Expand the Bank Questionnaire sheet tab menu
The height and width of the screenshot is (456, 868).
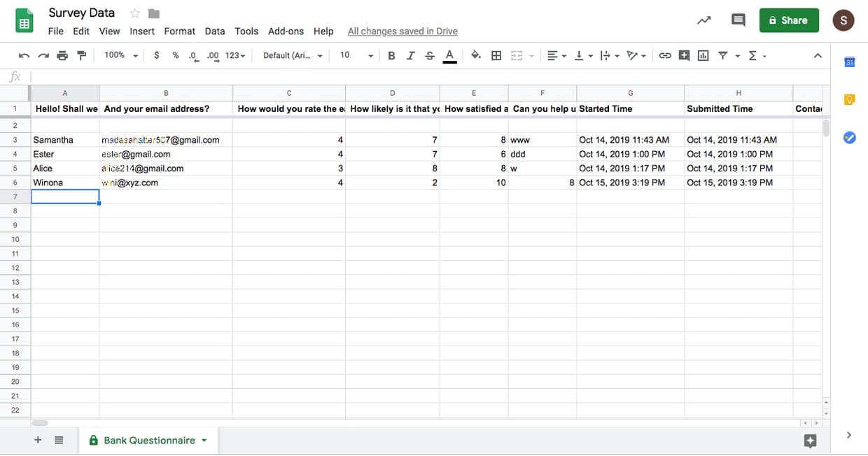coord(204,441)
